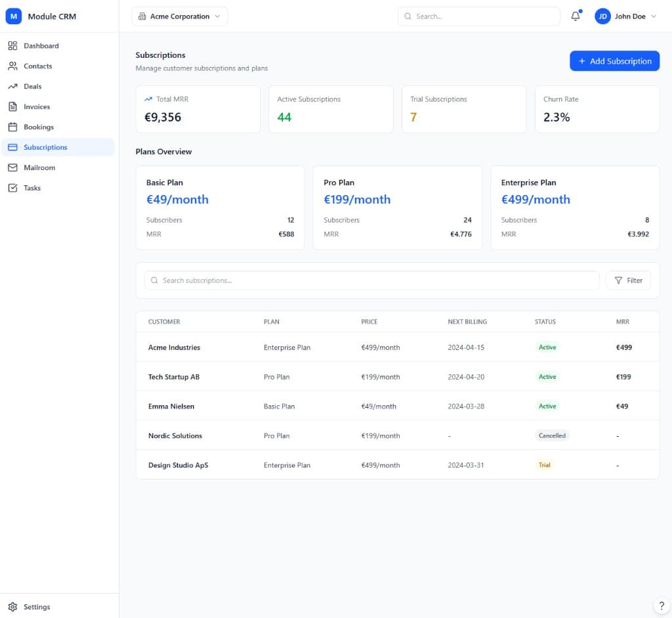
Task: Click the plus icon in Add Subscription
Action: coord(582,61)
